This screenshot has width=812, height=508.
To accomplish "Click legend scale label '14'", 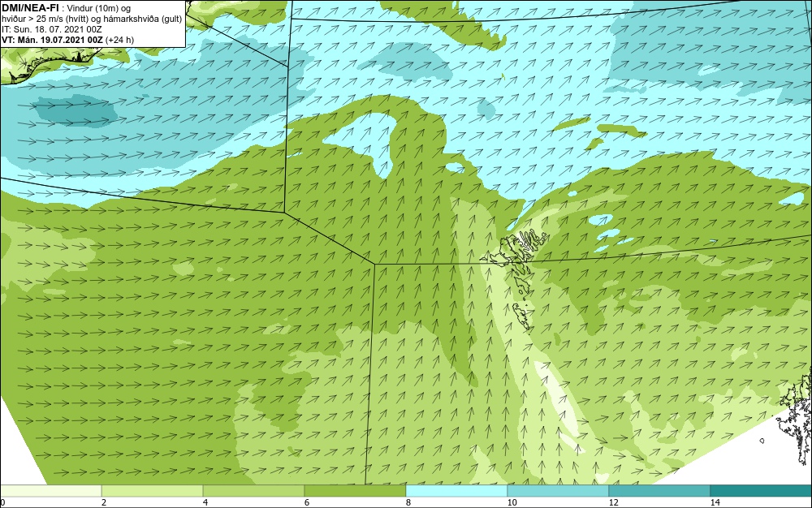I will [715, 502].
